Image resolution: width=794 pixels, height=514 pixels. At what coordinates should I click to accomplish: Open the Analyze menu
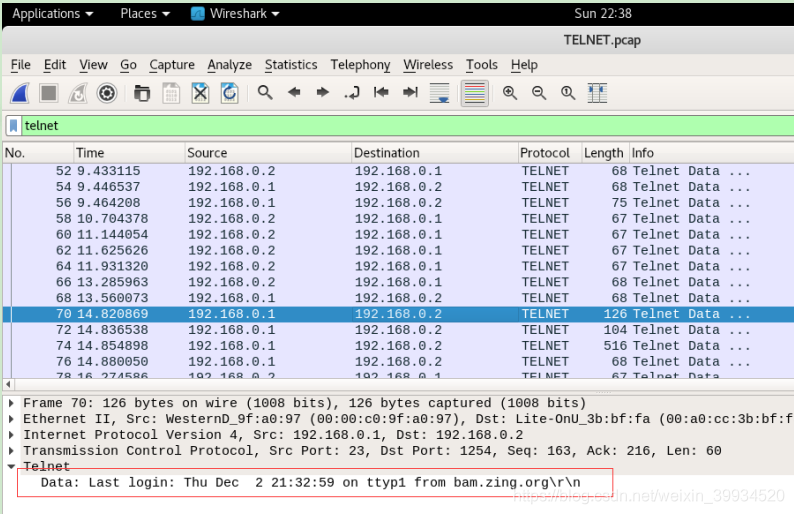[x=229, y=65]
